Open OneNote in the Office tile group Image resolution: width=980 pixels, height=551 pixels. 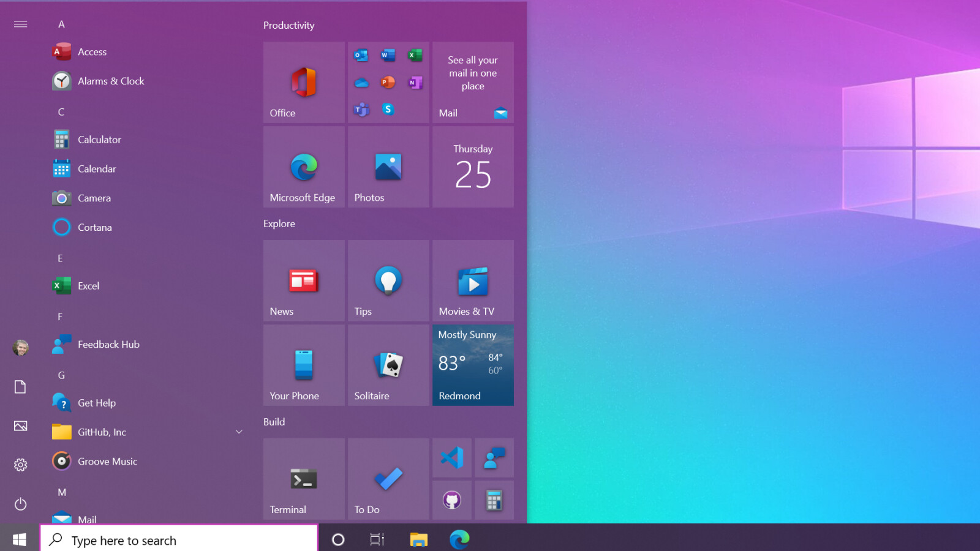415,82
